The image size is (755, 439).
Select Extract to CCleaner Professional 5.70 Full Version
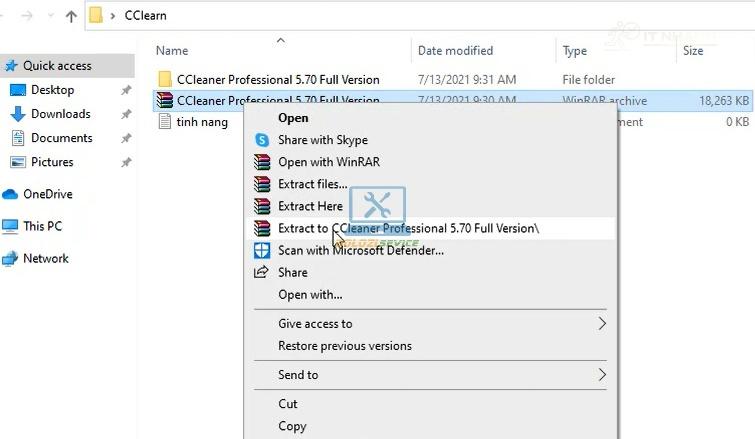point(408,229)
